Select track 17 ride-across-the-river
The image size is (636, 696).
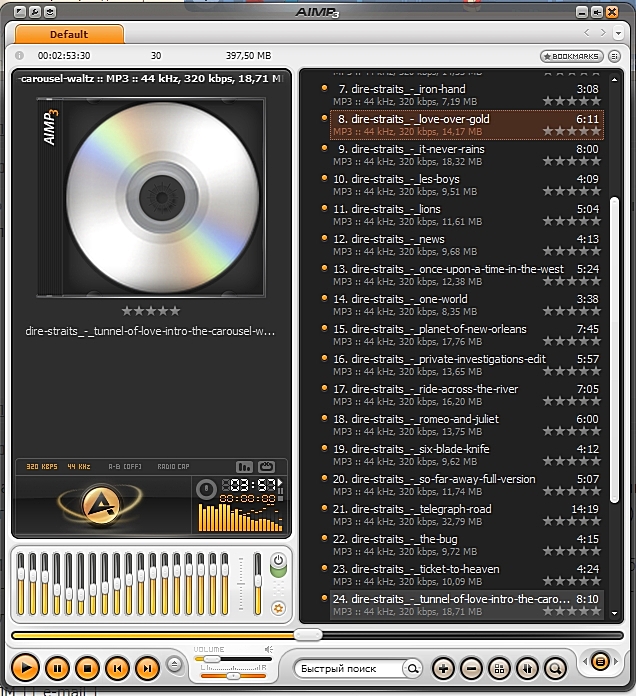[466, 395]
